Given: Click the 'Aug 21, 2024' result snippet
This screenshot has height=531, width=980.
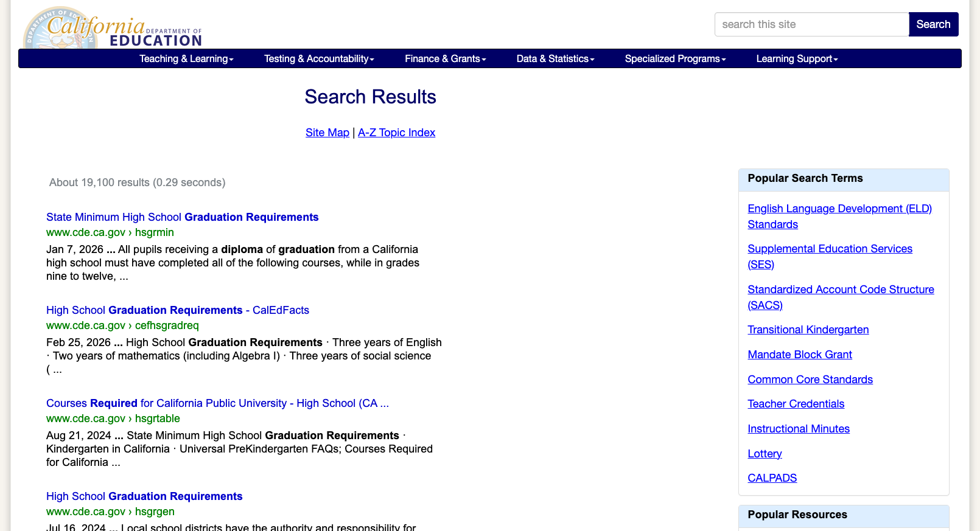Looking at the screenshot, I should 239,449.
